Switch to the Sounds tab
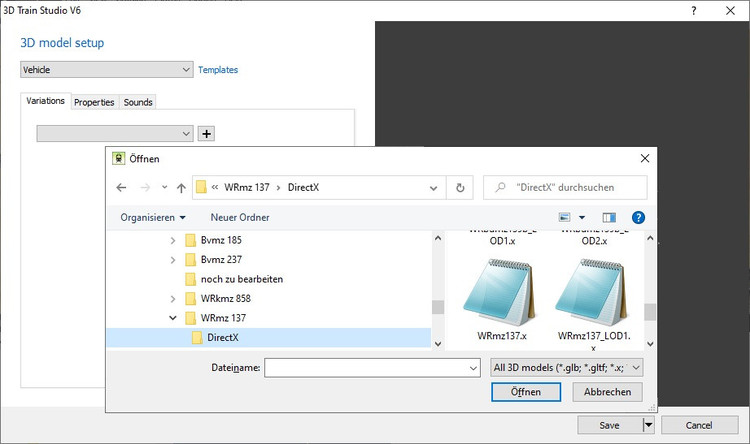750x444 pixels. click(x=138, y=102)
